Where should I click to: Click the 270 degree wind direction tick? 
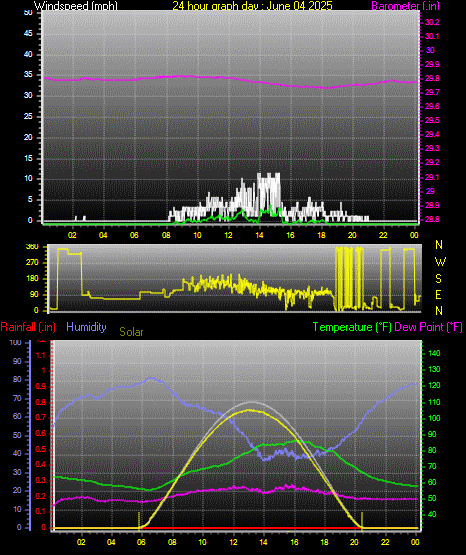coord(32,263)
